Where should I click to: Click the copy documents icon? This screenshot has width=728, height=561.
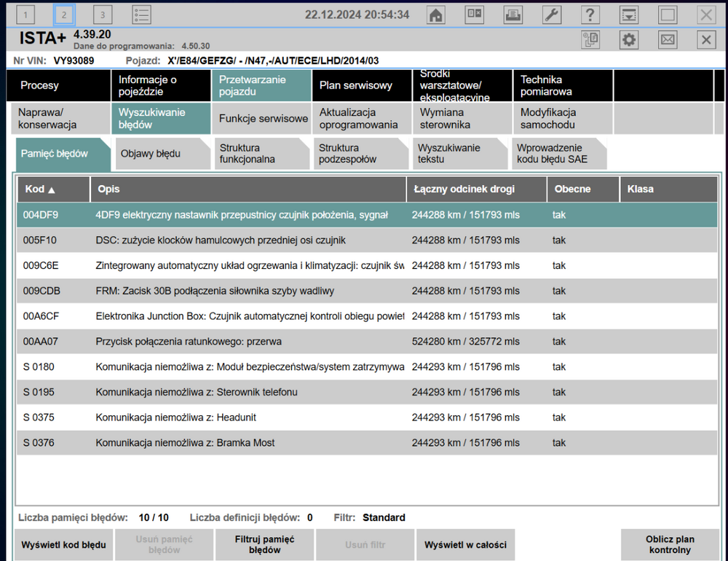coord(590,39)
